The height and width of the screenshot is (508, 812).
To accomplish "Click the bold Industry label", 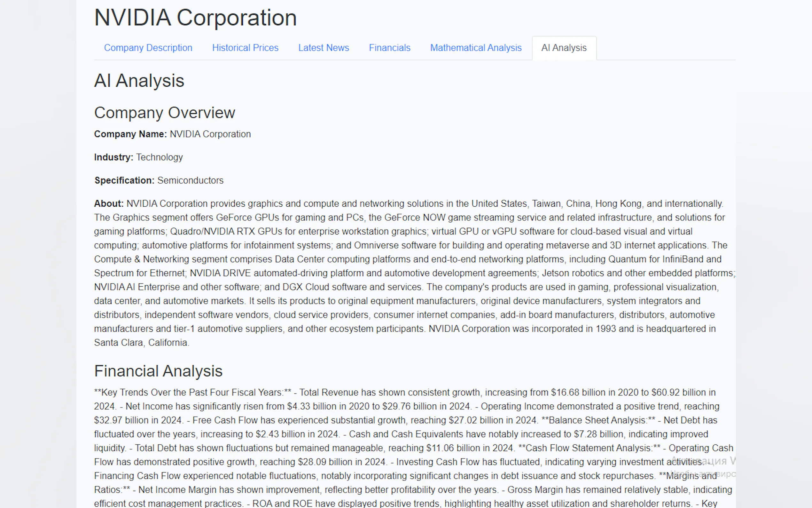I will coord(113,157).
